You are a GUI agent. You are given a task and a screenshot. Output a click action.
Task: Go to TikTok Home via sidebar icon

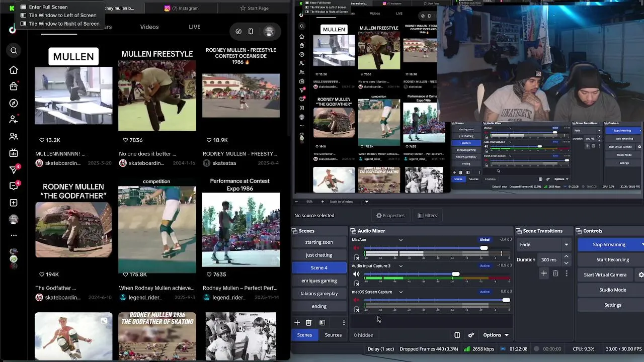tap(14, 70)
